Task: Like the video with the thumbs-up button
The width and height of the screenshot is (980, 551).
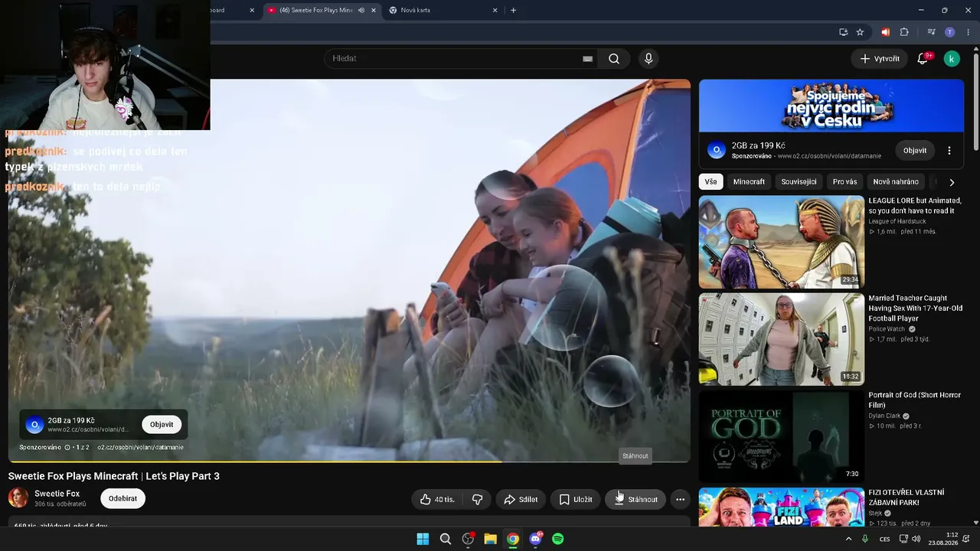Action: coord(437,500)
